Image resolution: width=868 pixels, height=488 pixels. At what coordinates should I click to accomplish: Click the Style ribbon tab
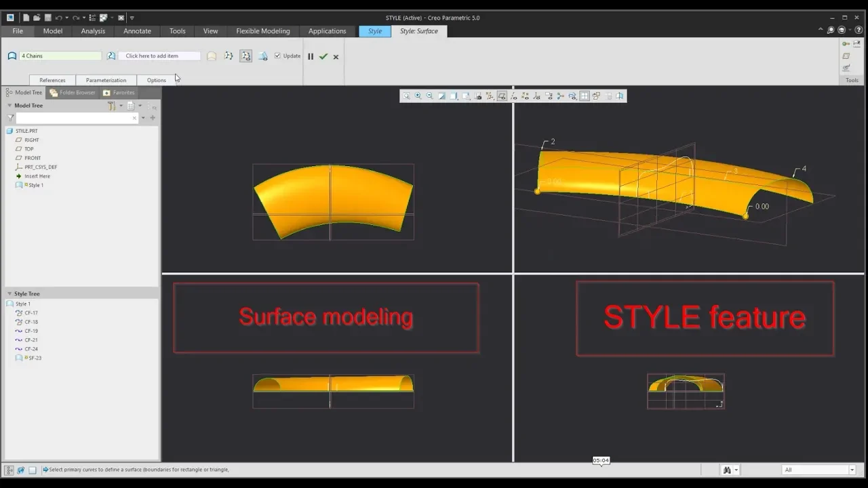click(x=375, y=31)
